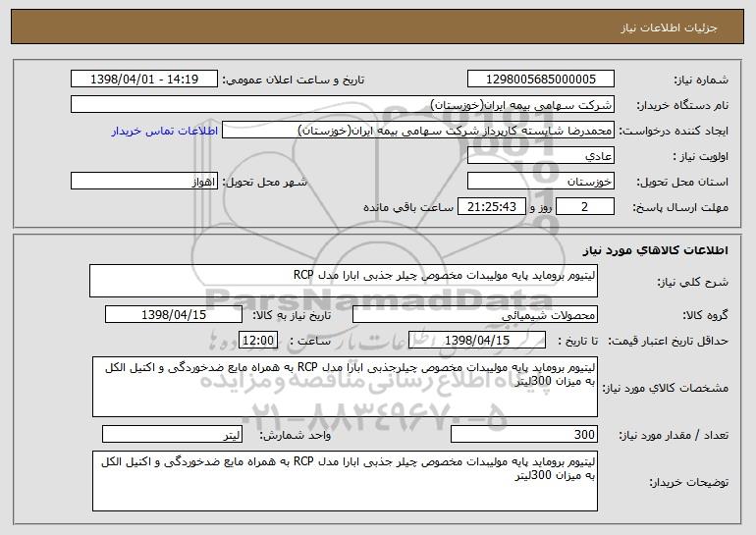Click the buyer organization name field (نام دستگاه خریدار)
The width and height of the screenshot is (756, 535).
(343, 105)
